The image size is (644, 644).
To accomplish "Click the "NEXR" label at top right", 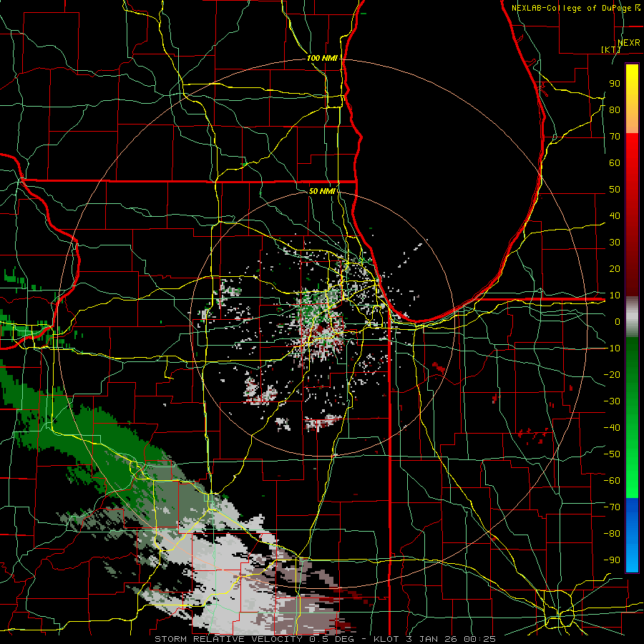I will 629,43.
